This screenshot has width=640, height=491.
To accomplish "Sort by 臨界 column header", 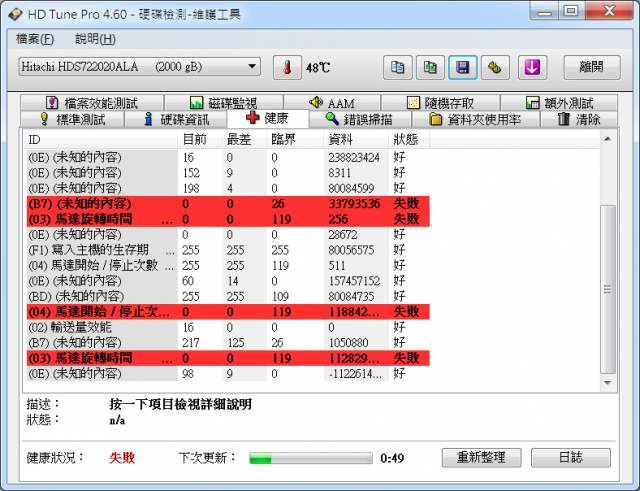I will (x=295, y=140).
